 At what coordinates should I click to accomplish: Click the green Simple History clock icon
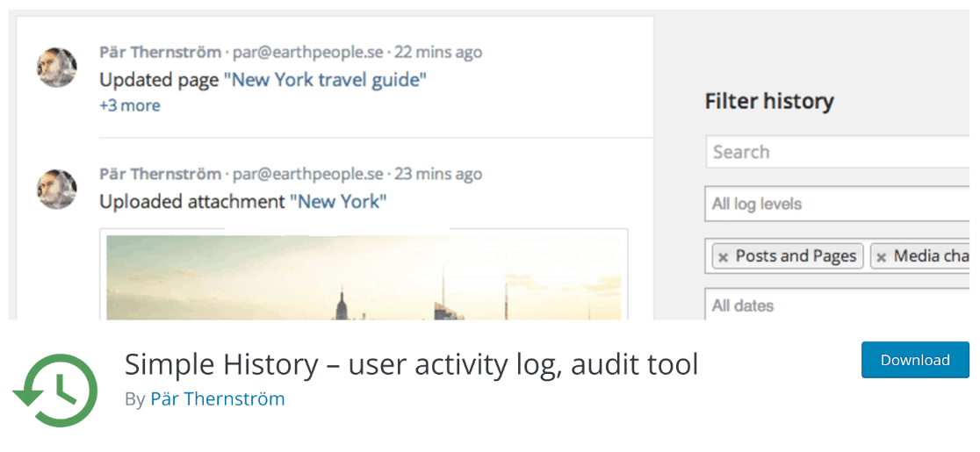coord(55,391)
